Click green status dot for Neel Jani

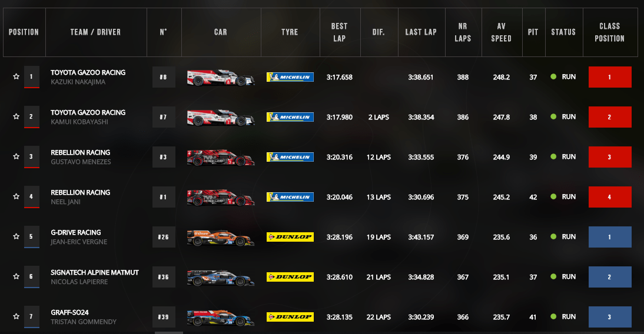tap(553, 196)
